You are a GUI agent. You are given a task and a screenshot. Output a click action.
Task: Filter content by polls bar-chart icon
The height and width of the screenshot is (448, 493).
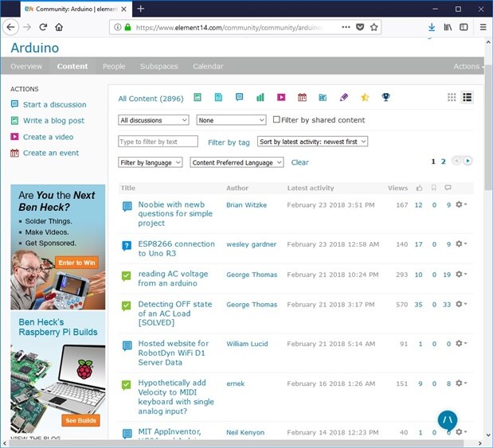pos(260,98)
